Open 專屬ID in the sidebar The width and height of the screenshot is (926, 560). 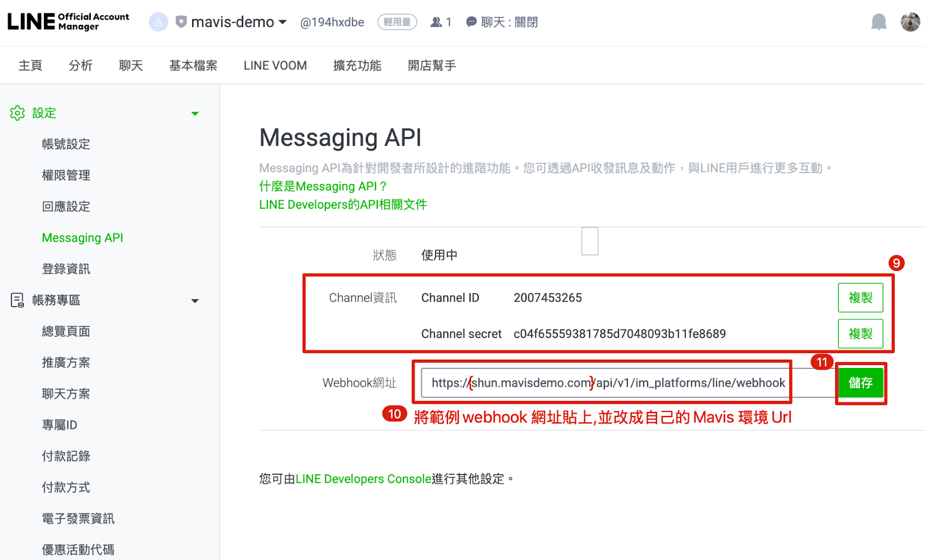[x=60, y=425]
